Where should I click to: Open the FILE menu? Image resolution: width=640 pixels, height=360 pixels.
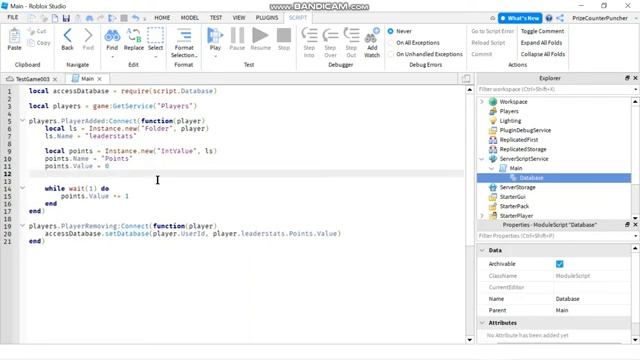coord(13,18)
